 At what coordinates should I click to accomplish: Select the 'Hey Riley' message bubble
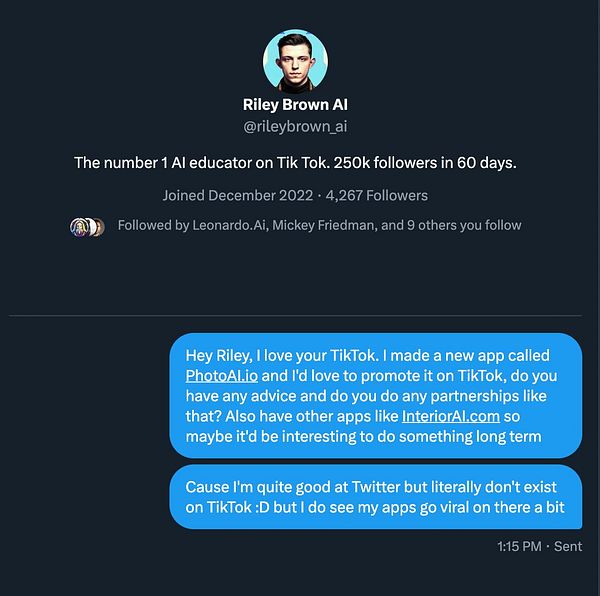tap(376, 396)
